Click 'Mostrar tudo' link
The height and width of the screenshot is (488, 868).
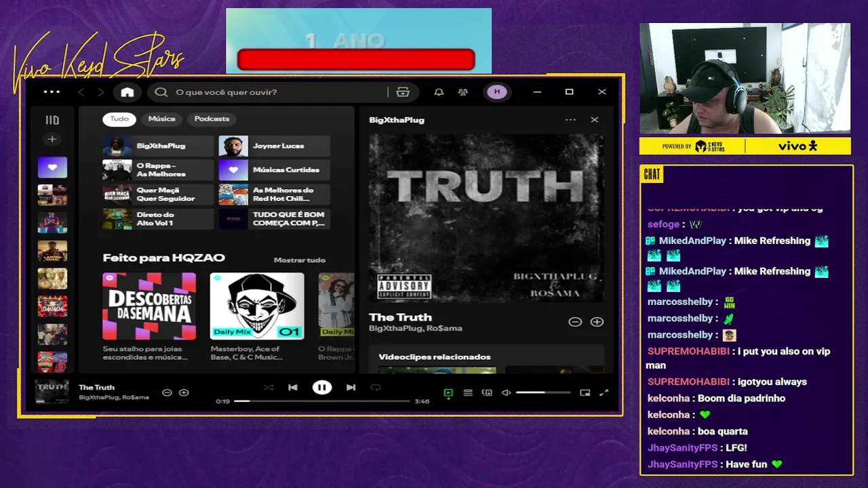(x=299, y=260)
